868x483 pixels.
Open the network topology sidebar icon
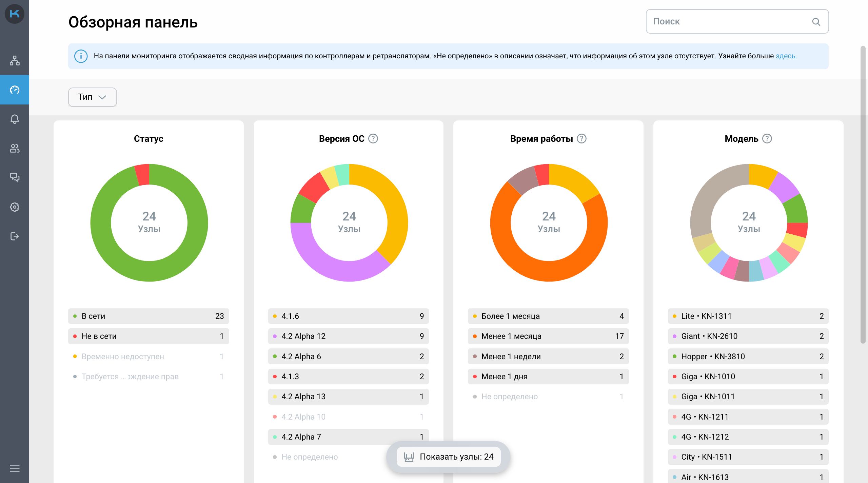tap(15, 60)
